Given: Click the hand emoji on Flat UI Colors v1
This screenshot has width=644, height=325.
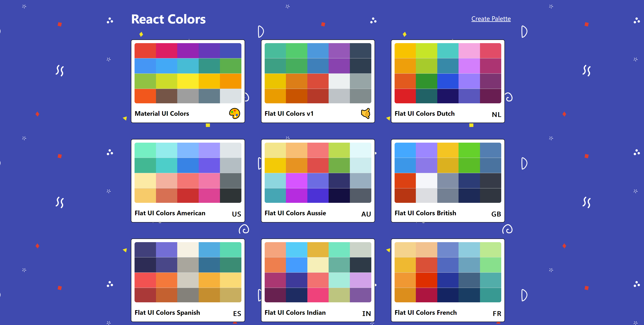Looking at the screenshot, I should tap(365, 114).
